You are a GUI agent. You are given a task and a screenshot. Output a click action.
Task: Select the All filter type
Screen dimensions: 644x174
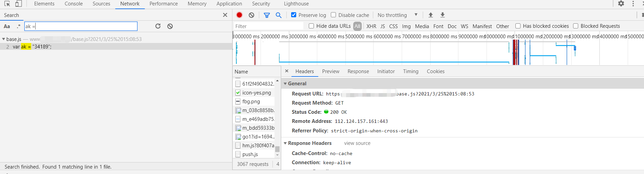[357, 26]
